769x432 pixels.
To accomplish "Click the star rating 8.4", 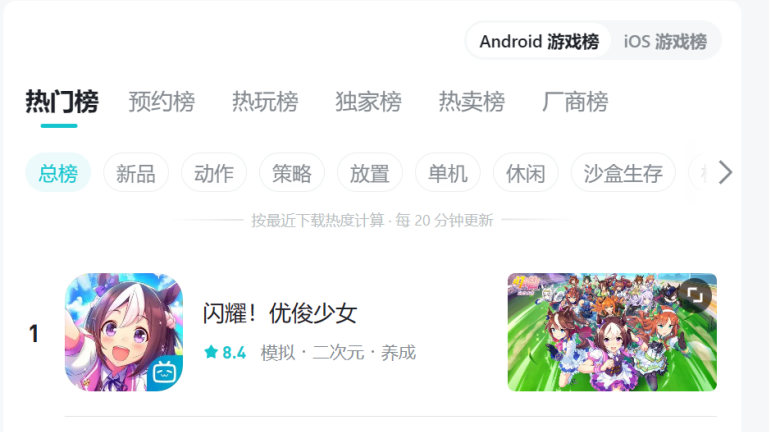I will click(225, 352).
